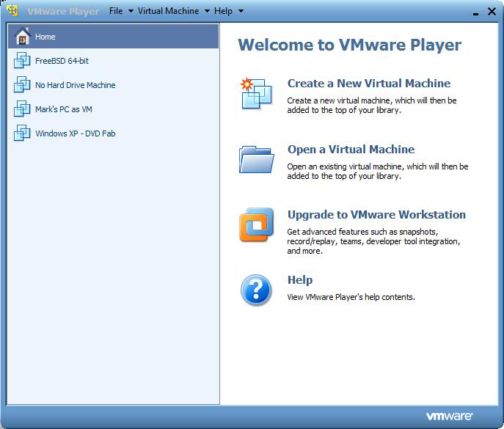Click the blue question mark Help icon
Image resolution: width=504 pixels, height=429 pixels.
256,290
